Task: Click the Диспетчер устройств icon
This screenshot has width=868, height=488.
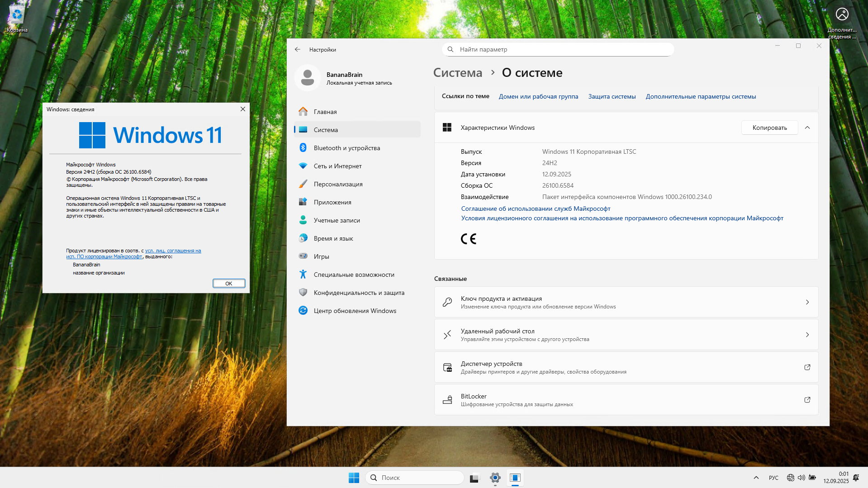Action: [x=447, y=367]
